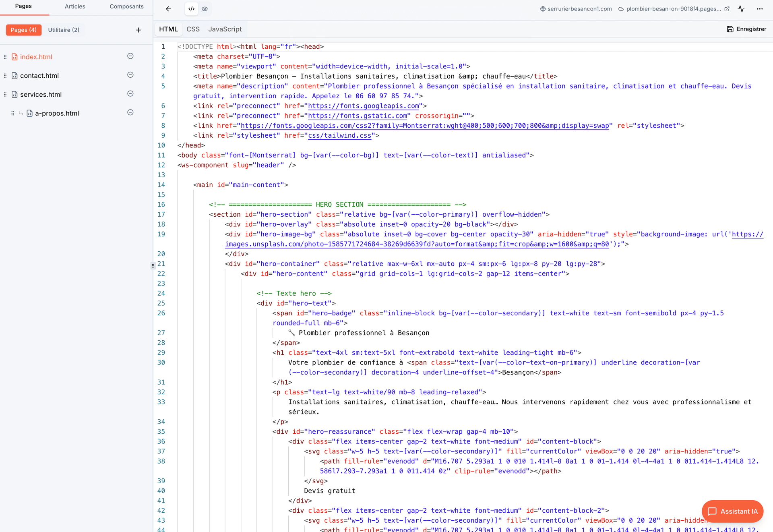Viewport: 773px width, 532px height.
Task: Click the minus circle for a-propos.html
Action: pyautogui.click(x=130, y=113)
